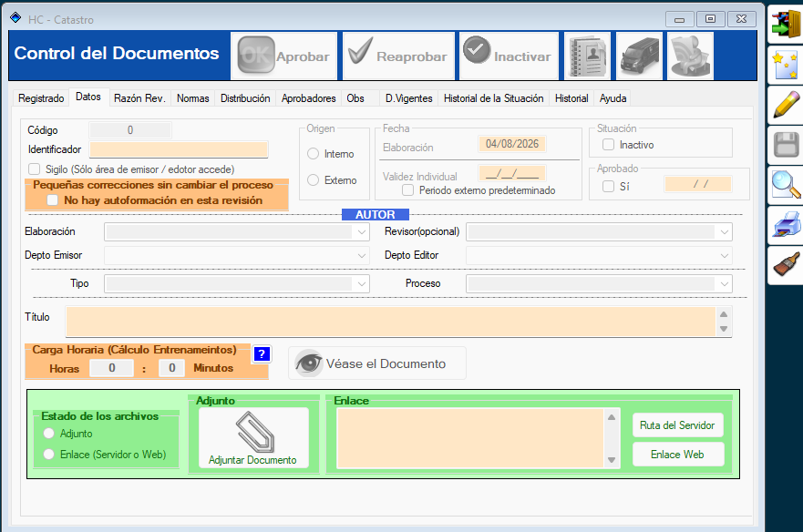Enable the Sigilo checkbox
803x532 pixels.
(x=35, y=169)
